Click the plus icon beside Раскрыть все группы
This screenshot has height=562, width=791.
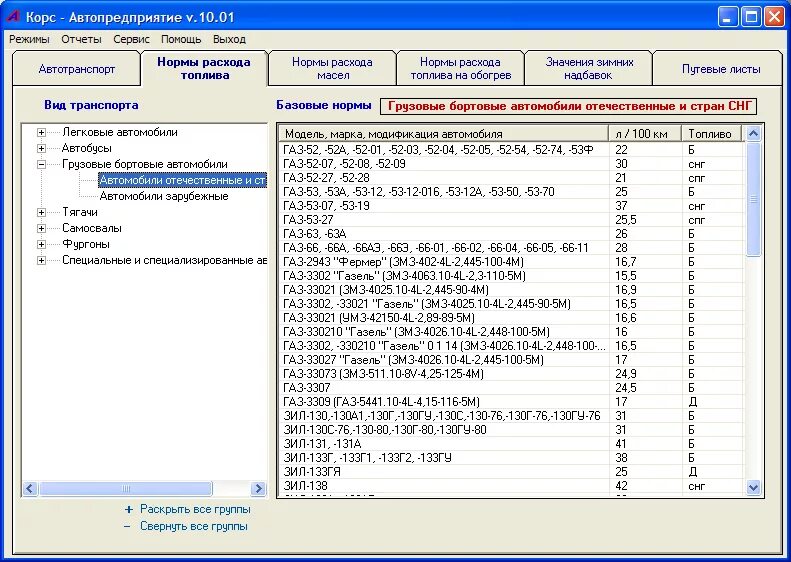tap(129, 510)
